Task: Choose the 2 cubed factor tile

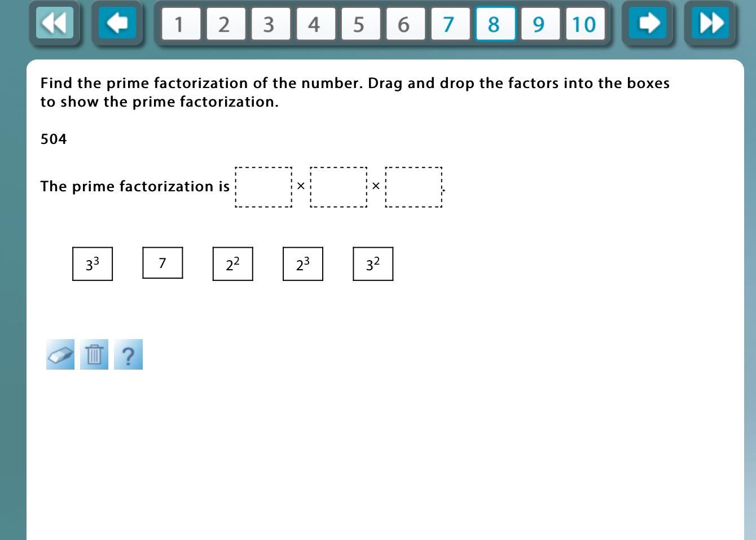Action: click(x=303, y=264)
